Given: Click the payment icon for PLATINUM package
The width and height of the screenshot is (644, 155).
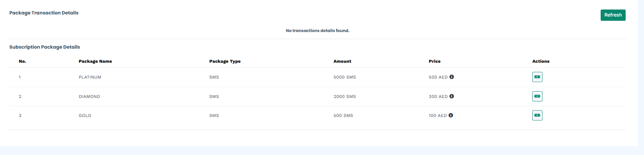Looking at the screenshot, I should (537, 77).
